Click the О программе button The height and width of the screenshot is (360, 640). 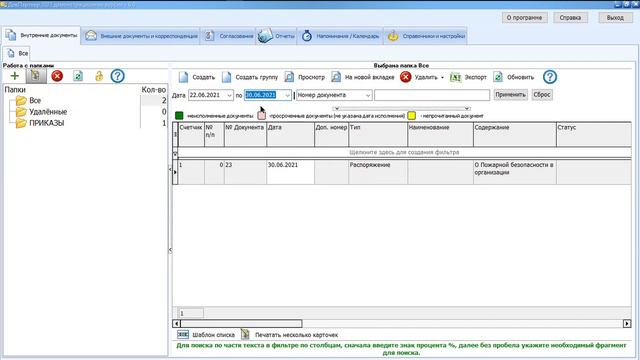click(524, 18)
